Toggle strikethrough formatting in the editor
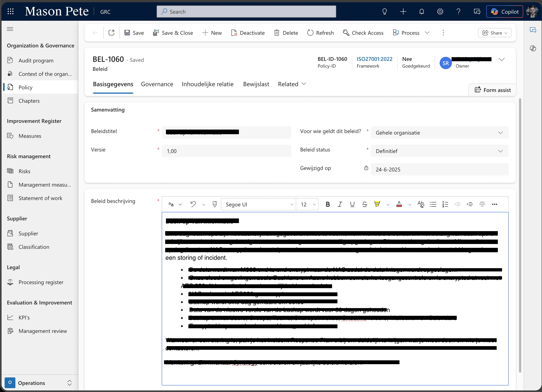Screen dimensions: 542x392 (365, 204)
